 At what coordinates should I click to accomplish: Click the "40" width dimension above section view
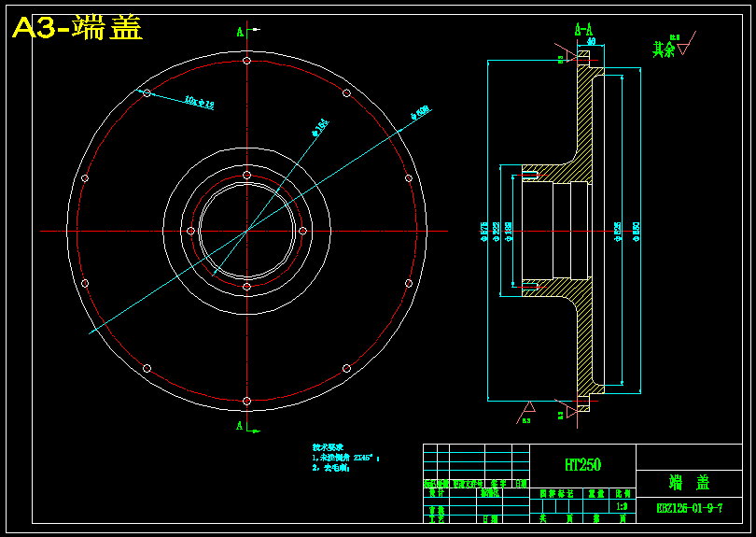[x=591, y=41]
